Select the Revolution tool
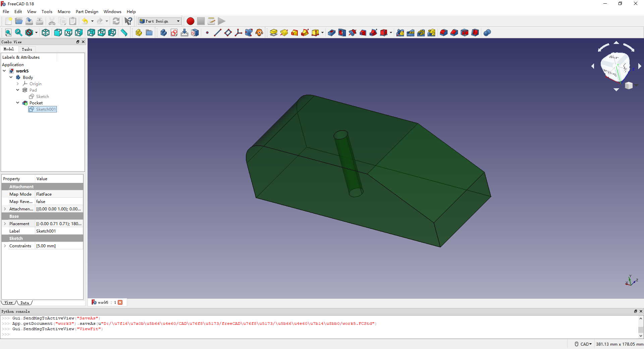 (284, 33)
